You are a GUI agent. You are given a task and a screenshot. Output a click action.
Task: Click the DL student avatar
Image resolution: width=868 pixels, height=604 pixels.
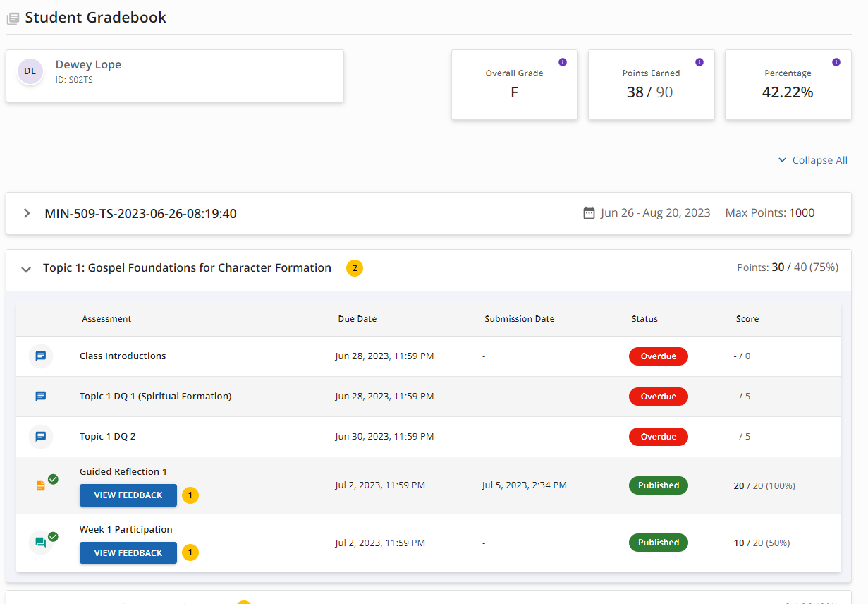[x=30, y=71]
